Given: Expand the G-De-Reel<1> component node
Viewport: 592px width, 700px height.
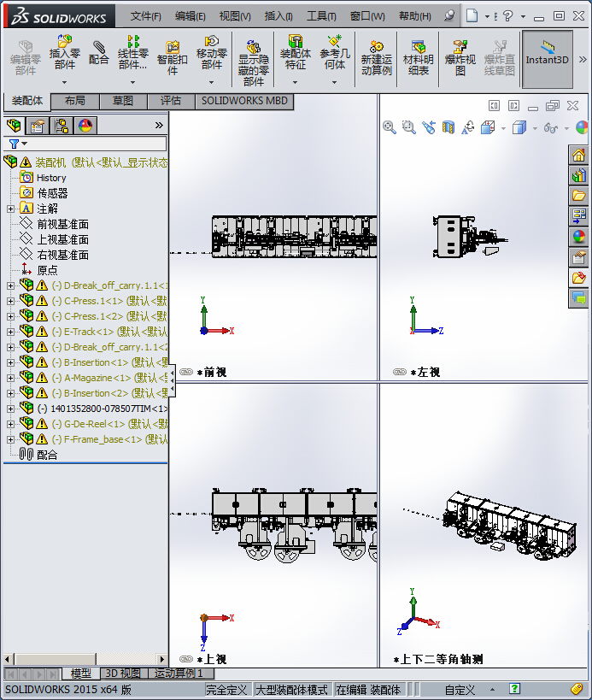Looking at the screenshot, I should tap(11, 424).
